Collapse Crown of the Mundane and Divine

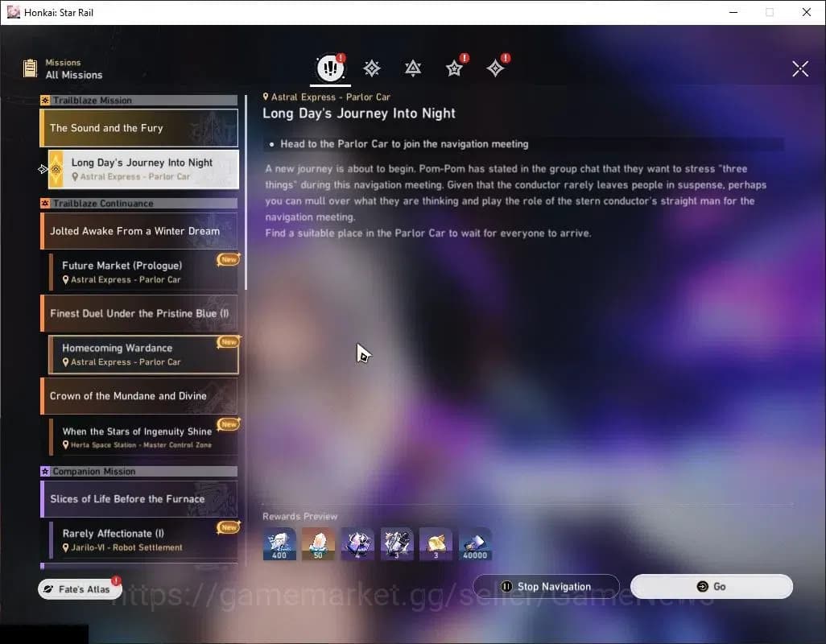[139, 395]
